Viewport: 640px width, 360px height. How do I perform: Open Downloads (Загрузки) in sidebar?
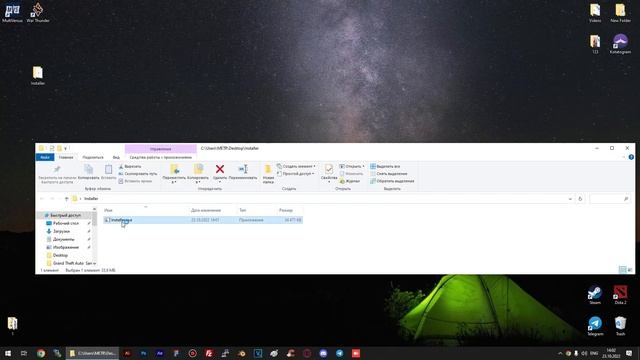(x=61, y=231)
